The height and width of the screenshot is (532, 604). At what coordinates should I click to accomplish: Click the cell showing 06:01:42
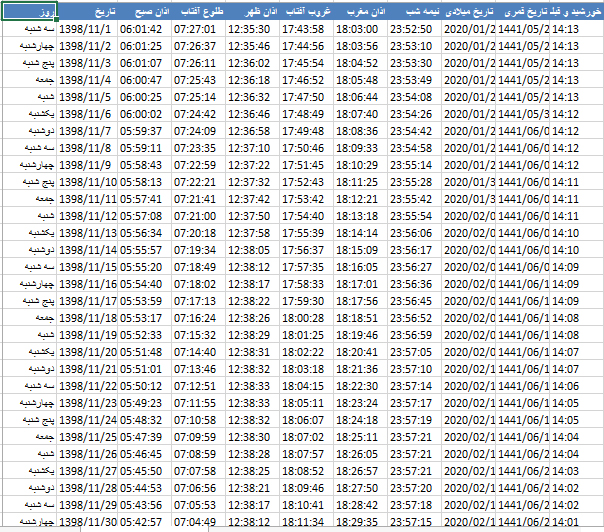click(x=144, y=29)
